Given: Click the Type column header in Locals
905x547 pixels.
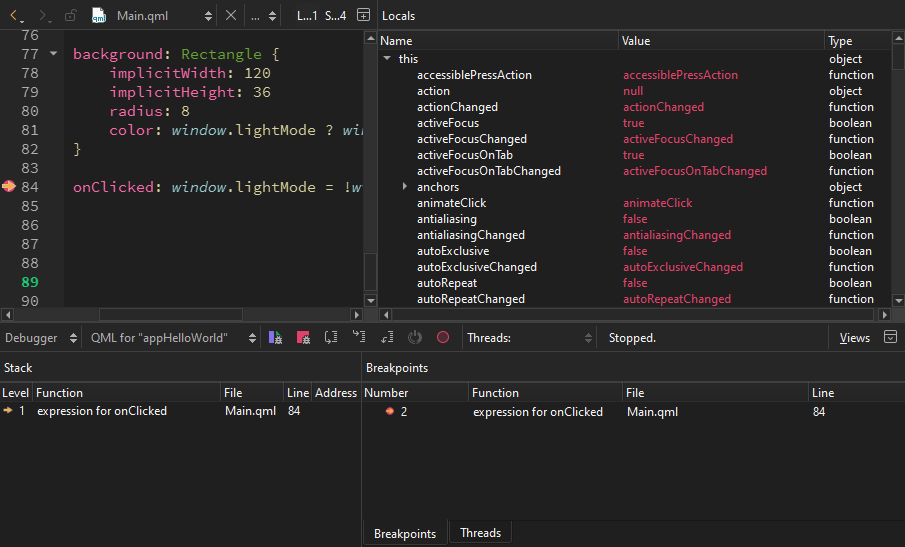Looking at the screenshot, I should (858, 40).
